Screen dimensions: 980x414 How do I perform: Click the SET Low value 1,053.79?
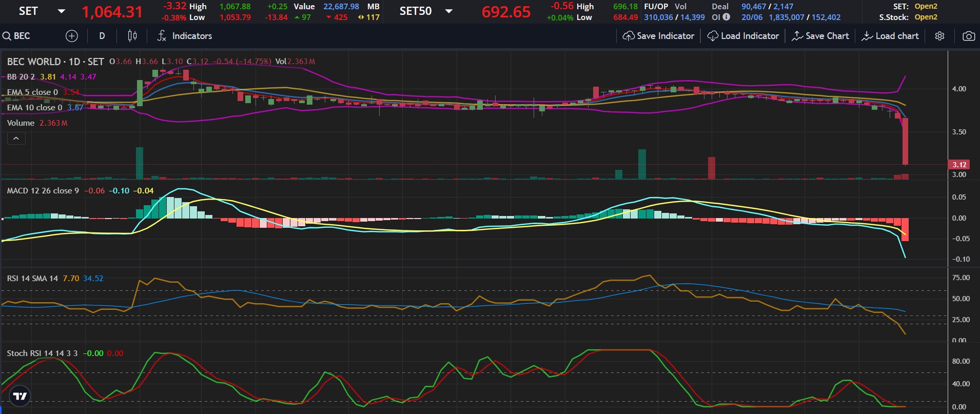tap(235, 17)
